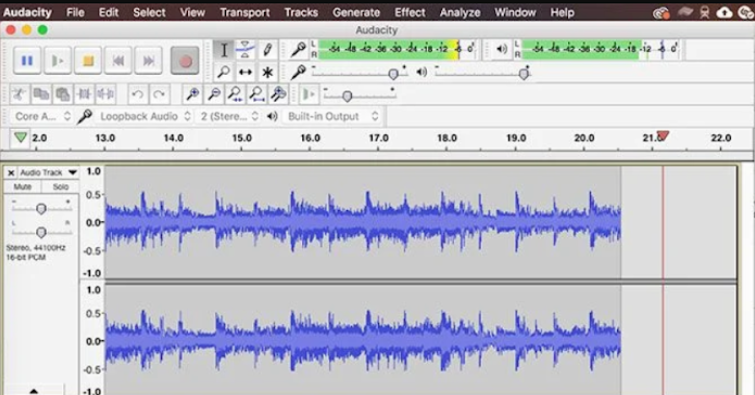Select the Time Shift tool
Viewport: 755px width, 395px height.
click(245, 72)
